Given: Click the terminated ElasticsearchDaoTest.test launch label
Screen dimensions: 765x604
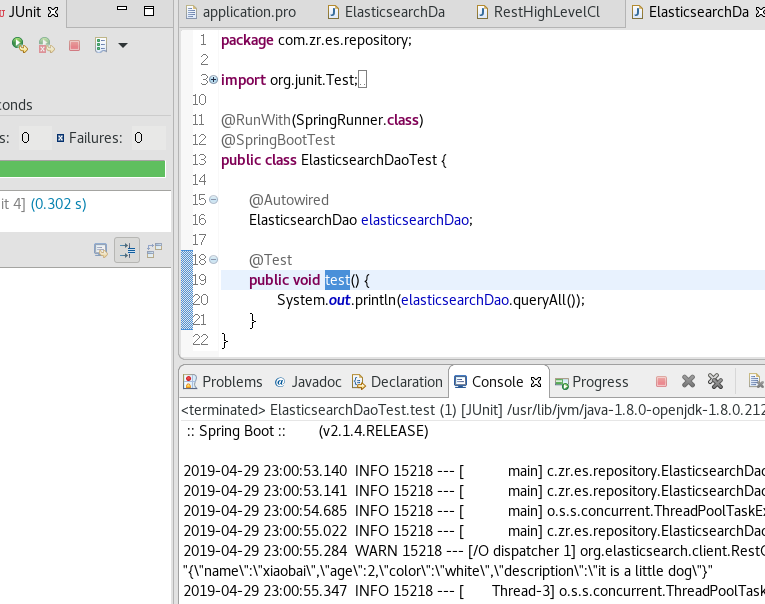Looking at the screenshot, I should 472,410.
